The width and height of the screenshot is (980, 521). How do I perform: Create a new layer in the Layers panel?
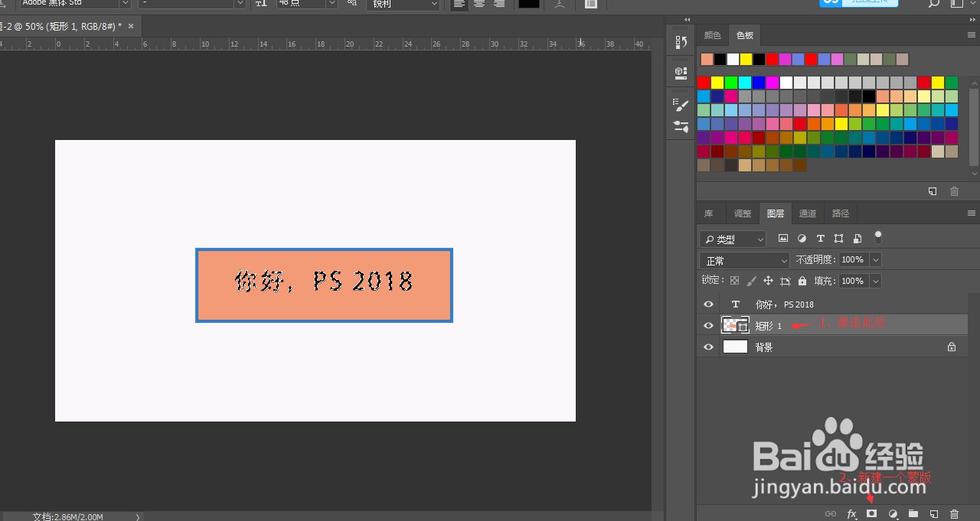(x=933, y=513)
